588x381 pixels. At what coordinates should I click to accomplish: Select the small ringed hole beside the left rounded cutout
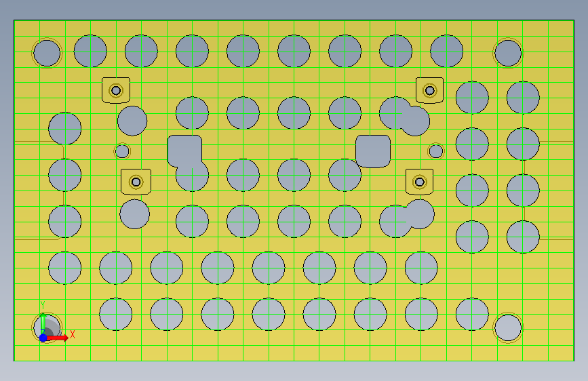click(x=122, y=151)
